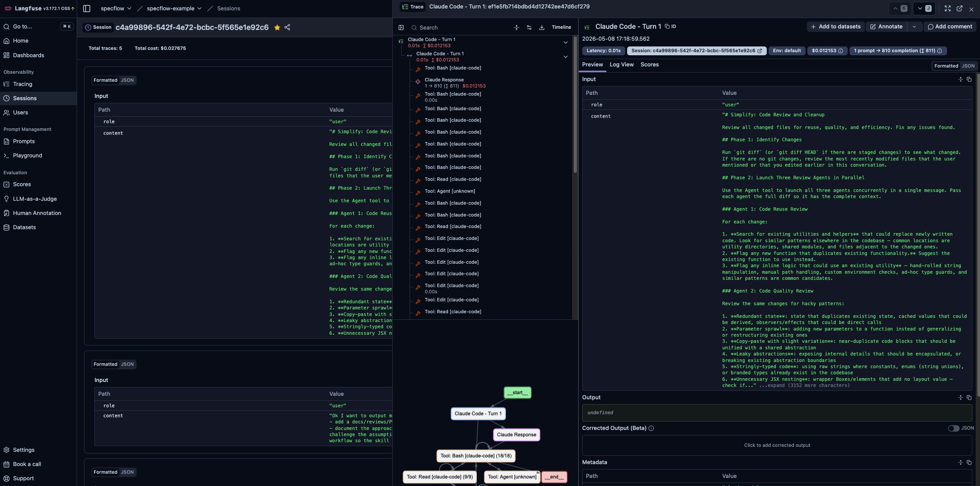Screen dimensions: 980x486
Task: Toggle the sidebar panel icon
Action: 87,8
